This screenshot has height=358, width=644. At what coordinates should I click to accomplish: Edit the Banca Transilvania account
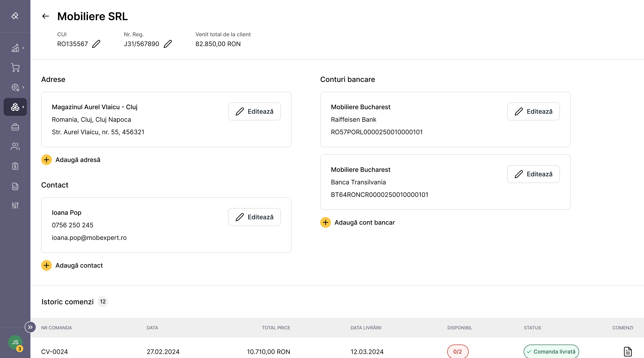(x=533, y=174)
